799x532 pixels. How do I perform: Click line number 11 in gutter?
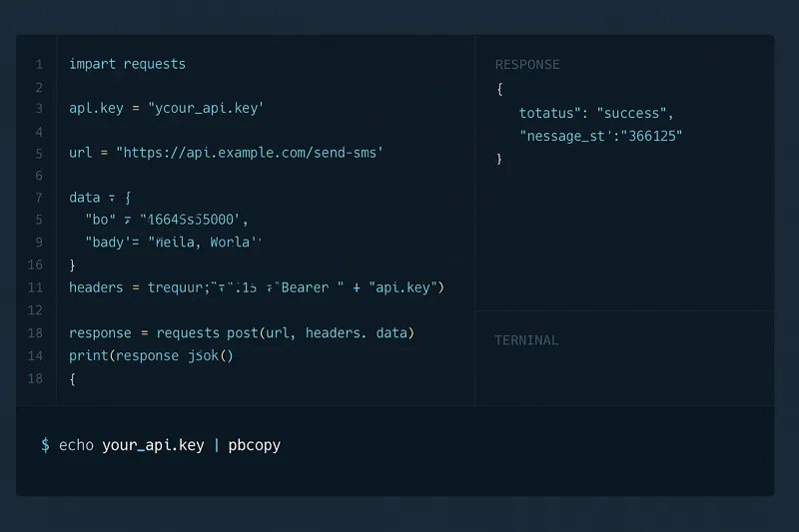click(x=35, y=287)
